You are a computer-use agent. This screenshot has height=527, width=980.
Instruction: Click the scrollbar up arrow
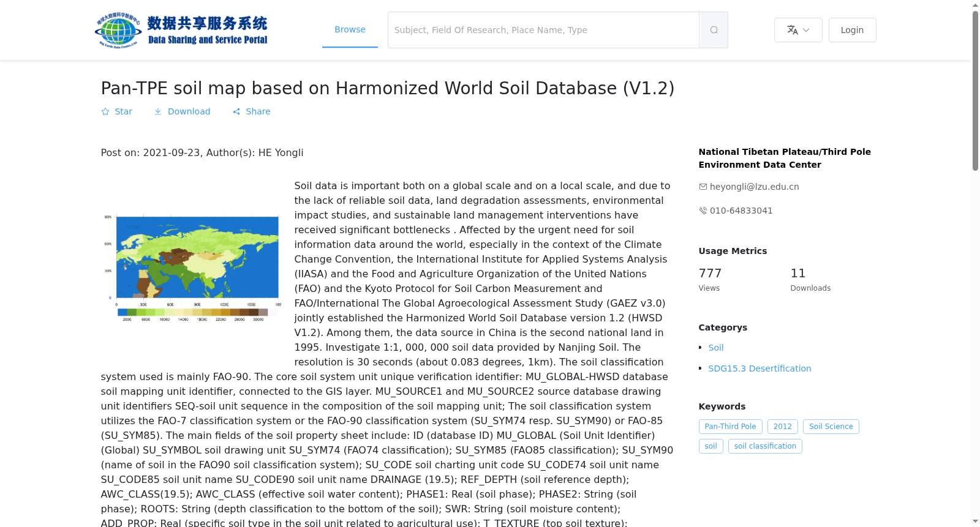click(x=975, y=5)
